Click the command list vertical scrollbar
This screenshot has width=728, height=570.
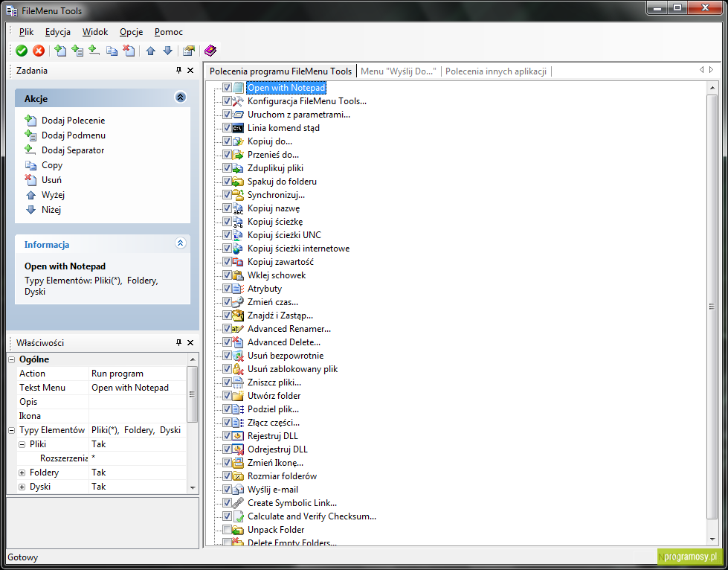pyautogui.click(x=712, y=307)
